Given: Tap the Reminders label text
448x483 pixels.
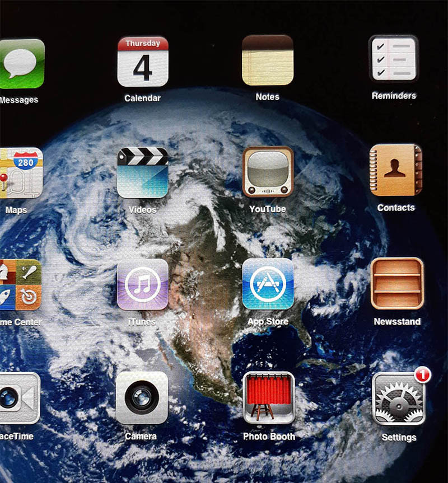Looking at the screenshot, I should [394, 96].
